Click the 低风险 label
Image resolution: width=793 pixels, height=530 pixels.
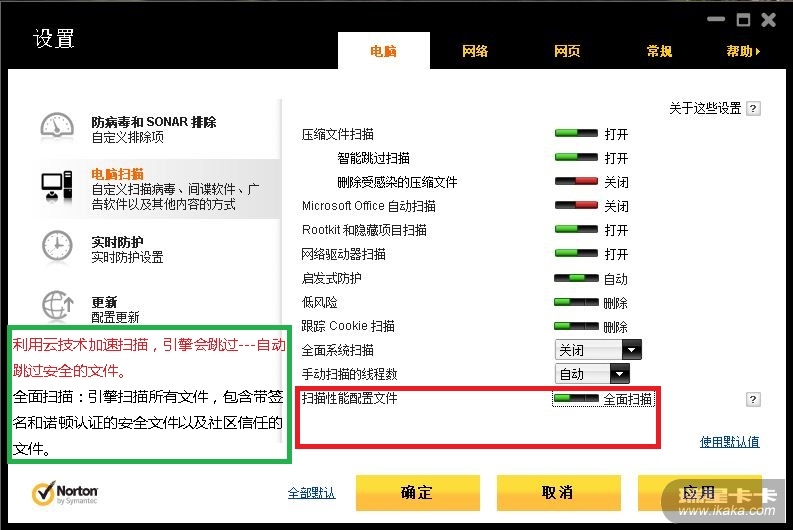click(x=319, y=302)
